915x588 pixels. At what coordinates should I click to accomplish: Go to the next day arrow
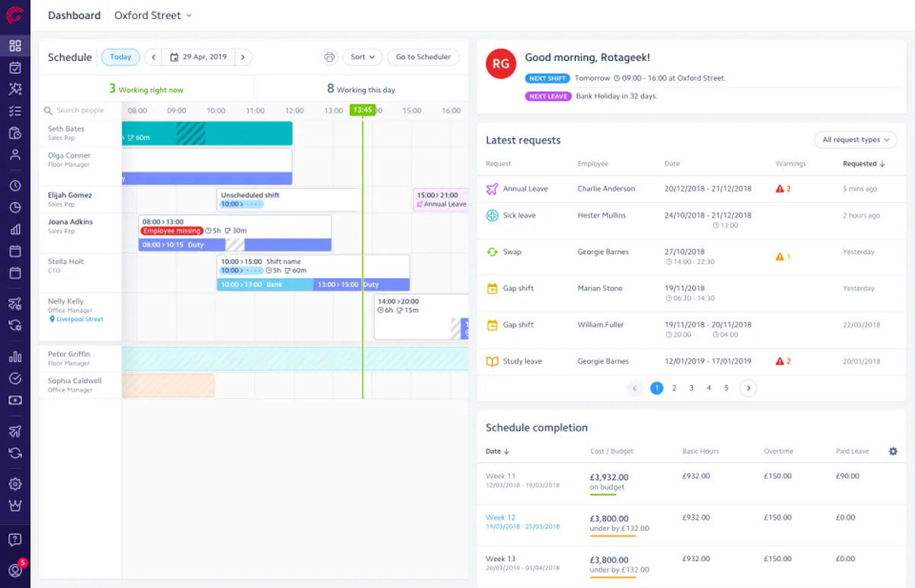point(244,57)
